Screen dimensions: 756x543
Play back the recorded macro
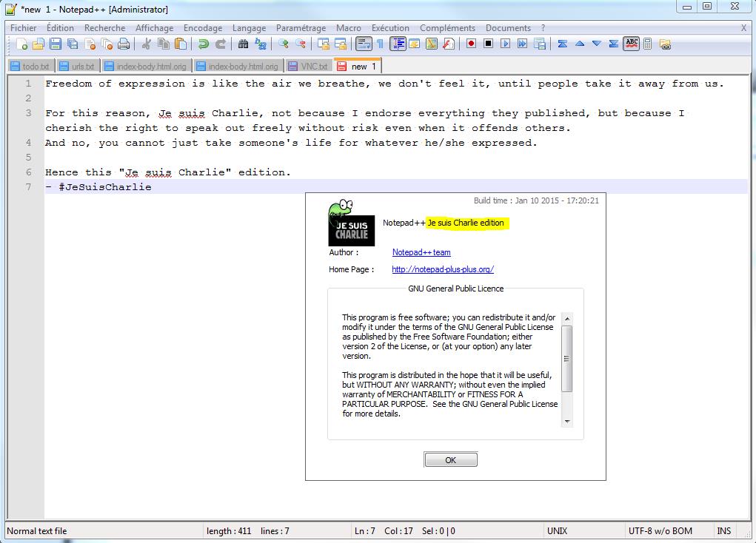tap(505, 44)
